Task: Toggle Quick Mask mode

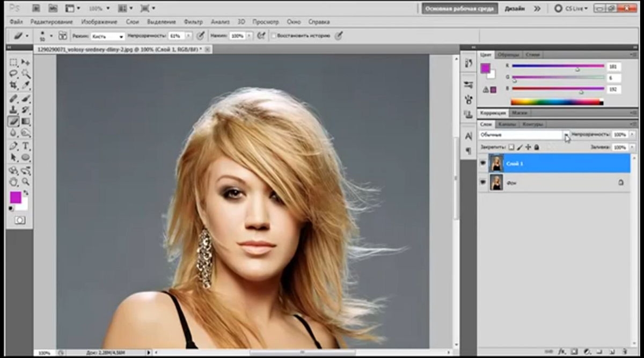Action: [x=20, y=220]
